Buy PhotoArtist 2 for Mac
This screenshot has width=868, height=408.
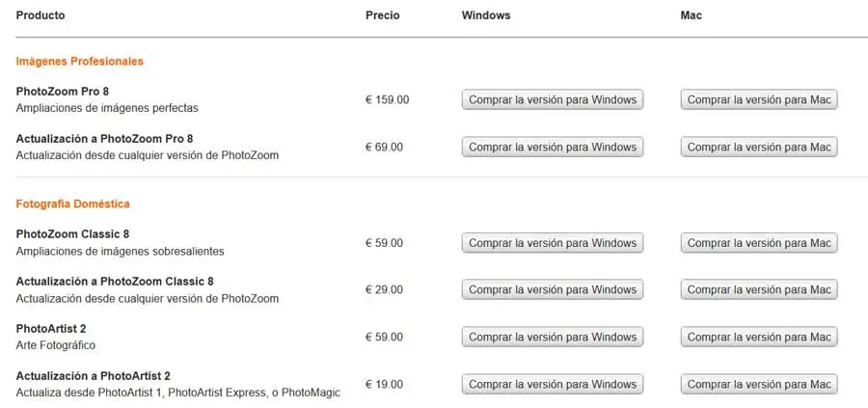click(x=759, y=337)
